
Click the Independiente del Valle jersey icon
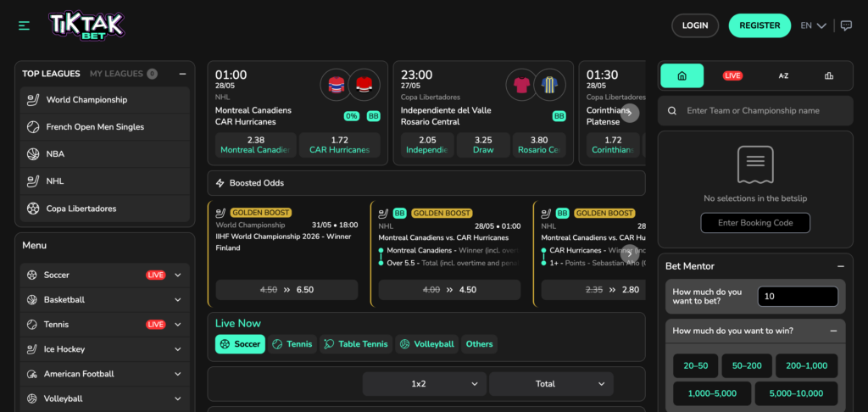point(521,85)
